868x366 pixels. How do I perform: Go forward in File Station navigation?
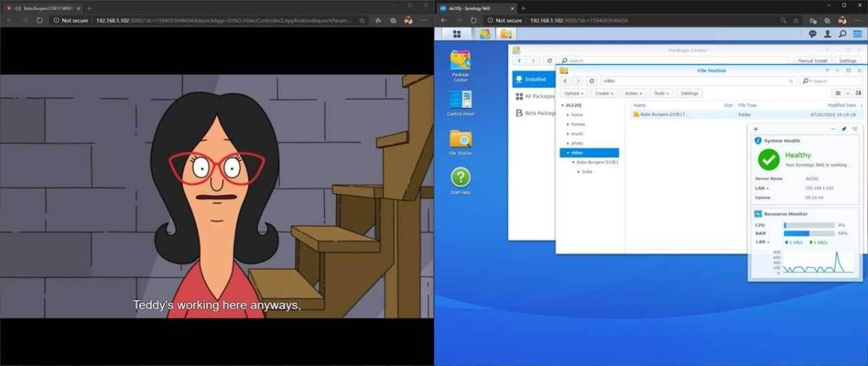point(579,81)
